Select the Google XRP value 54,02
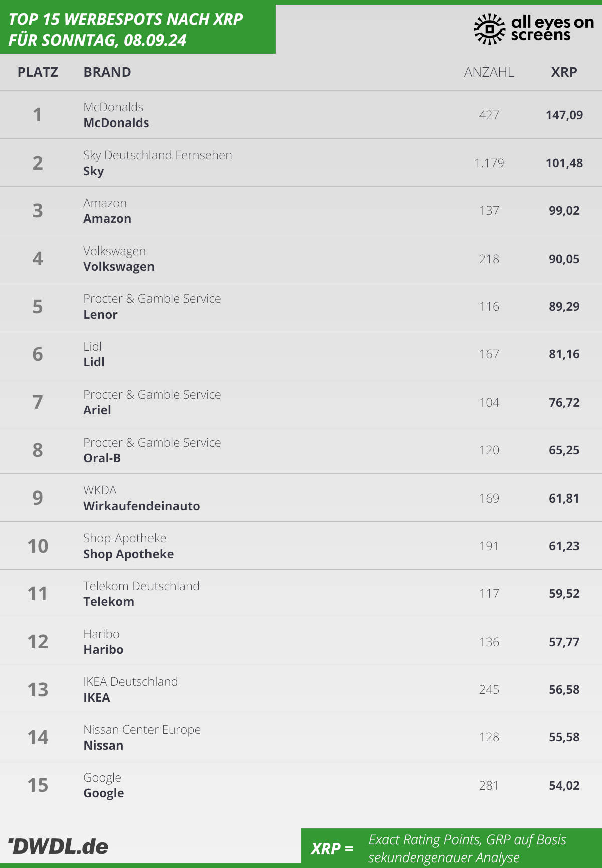This screenshot has width=602, height=868. click(564, 786)
